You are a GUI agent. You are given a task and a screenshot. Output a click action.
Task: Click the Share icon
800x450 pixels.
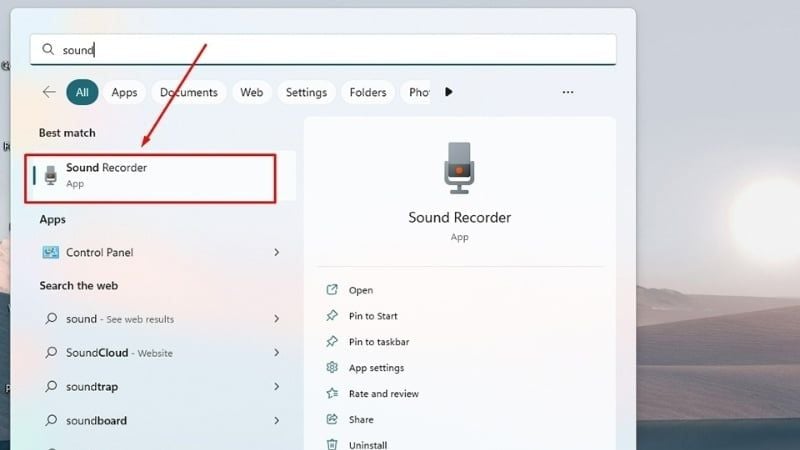pos(332,419)
